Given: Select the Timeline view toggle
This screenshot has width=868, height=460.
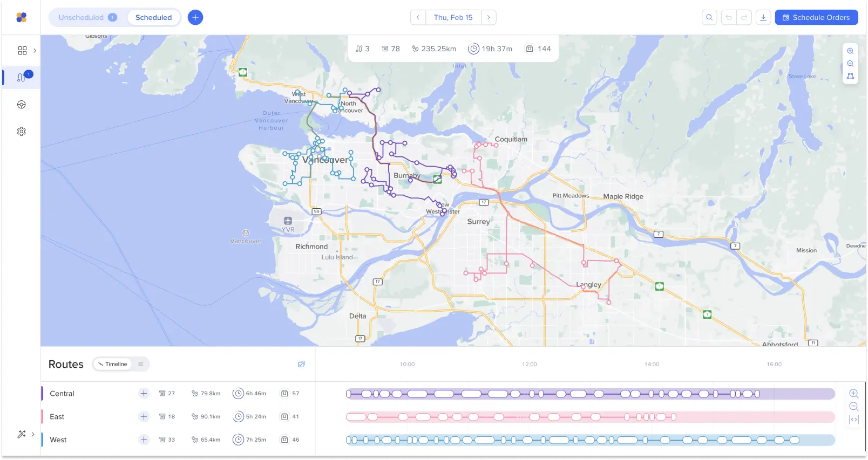Looking at the screenshot, I should click(x=113, y=364).
